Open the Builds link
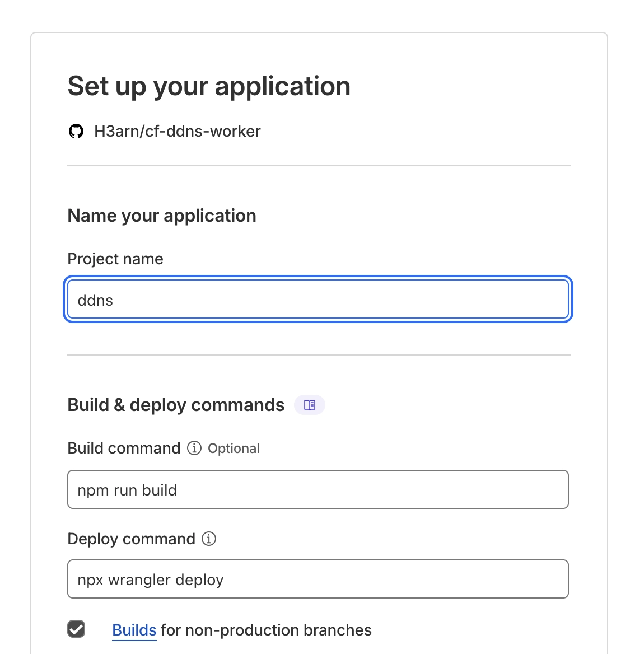This screenshot has height=654, width=644. click(x=134, y=630)
